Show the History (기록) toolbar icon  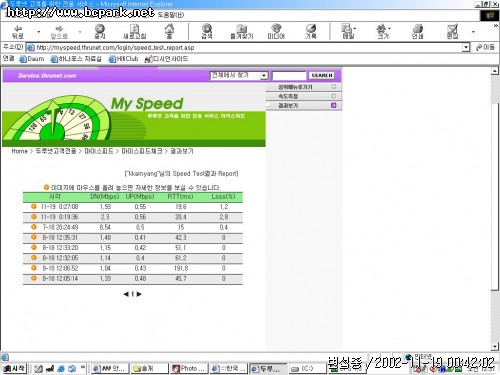pos(311,32)
